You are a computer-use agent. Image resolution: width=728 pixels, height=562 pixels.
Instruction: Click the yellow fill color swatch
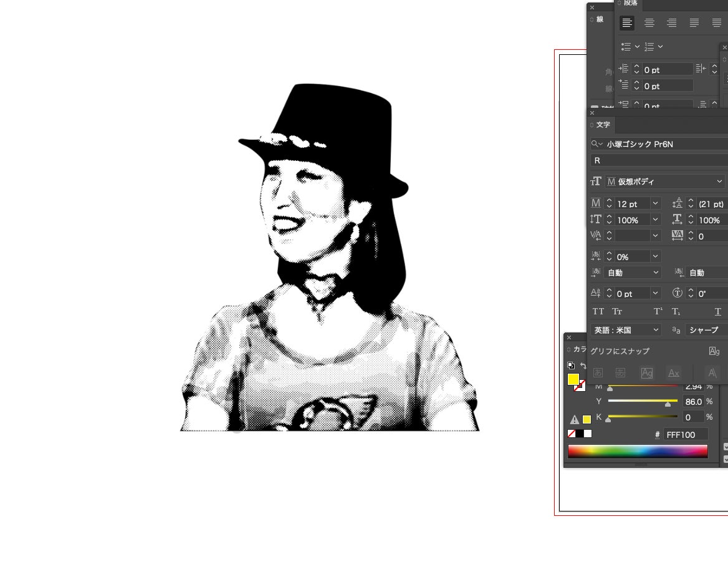573,379
